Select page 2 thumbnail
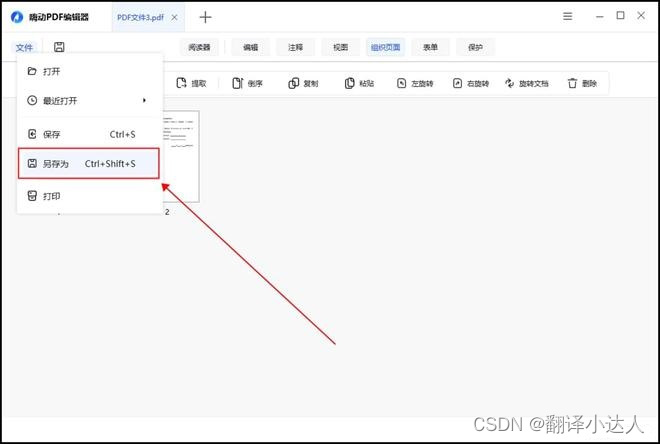This screenshot has height=444, width=660. click(x=181, y=157)
